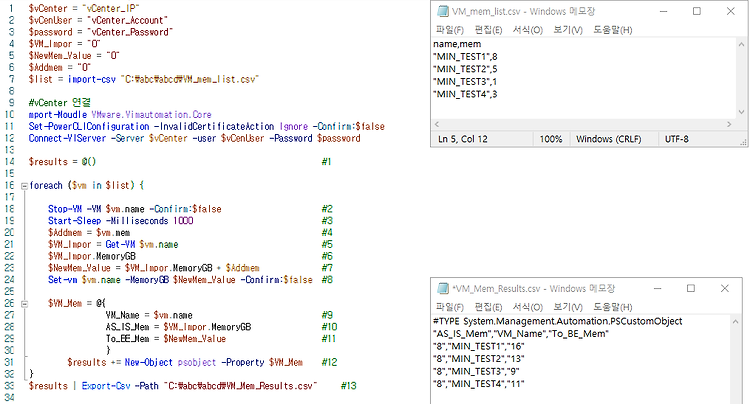Click the "#TYPE System.Management.Automation.PSCustomObject" line
The image size is (750, 404).
(x=558, y=321)
